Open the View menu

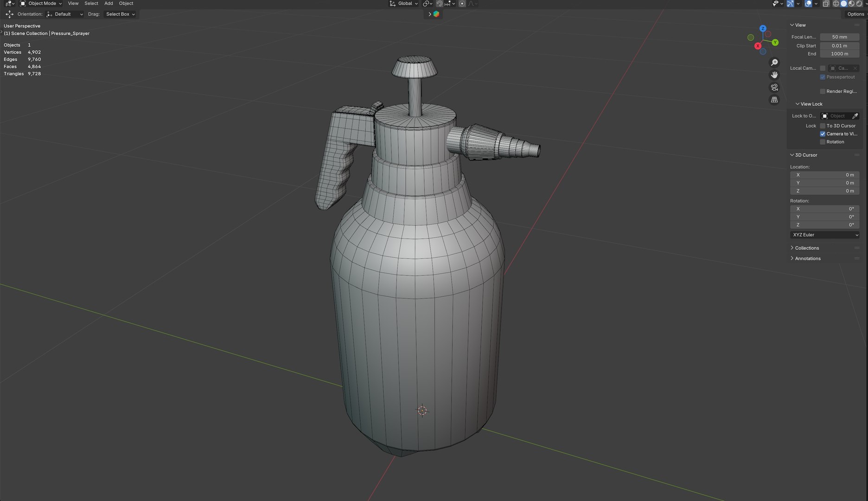coord(73,4)
